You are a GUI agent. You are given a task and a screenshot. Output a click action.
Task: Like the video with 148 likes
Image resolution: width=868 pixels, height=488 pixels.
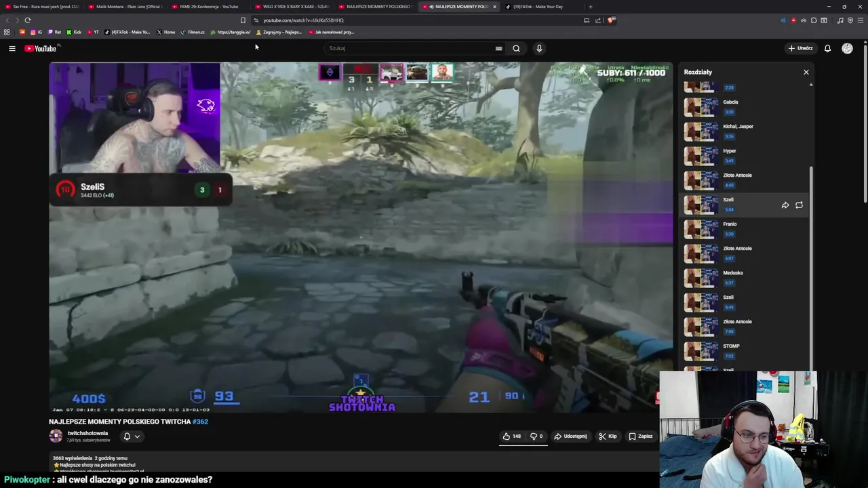tap(512, 436)
